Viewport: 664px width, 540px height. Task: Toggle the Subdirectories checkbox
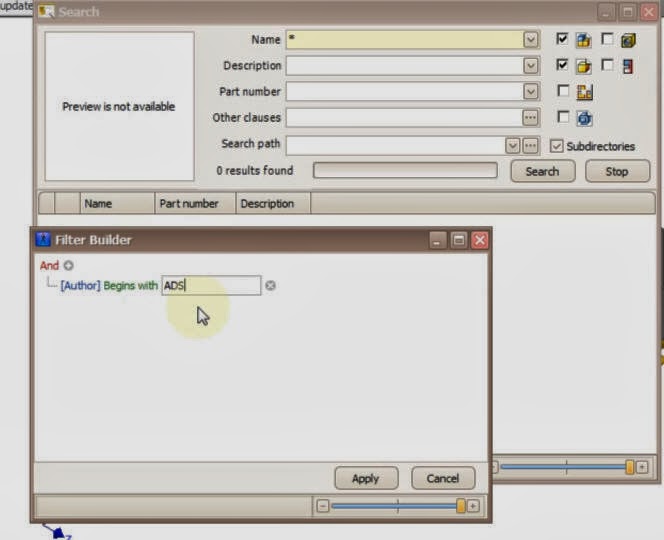[556, 146]
